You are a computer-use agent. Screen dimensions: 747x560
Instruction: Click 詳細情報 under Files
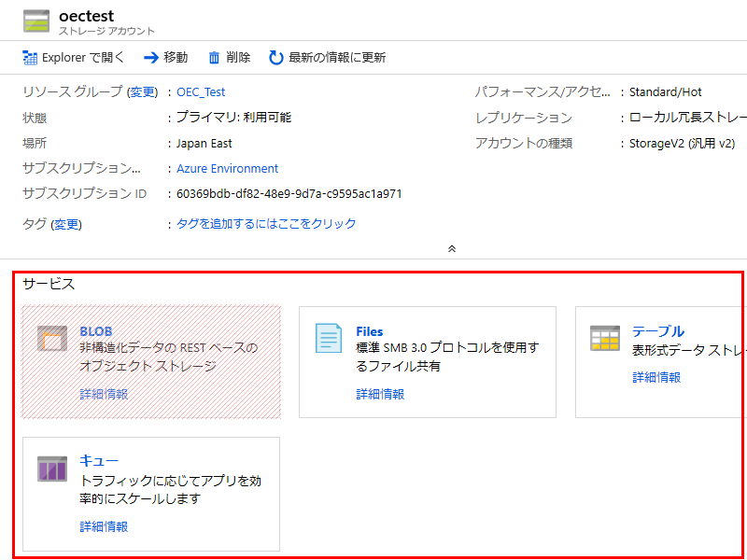[x=380, y=394]
